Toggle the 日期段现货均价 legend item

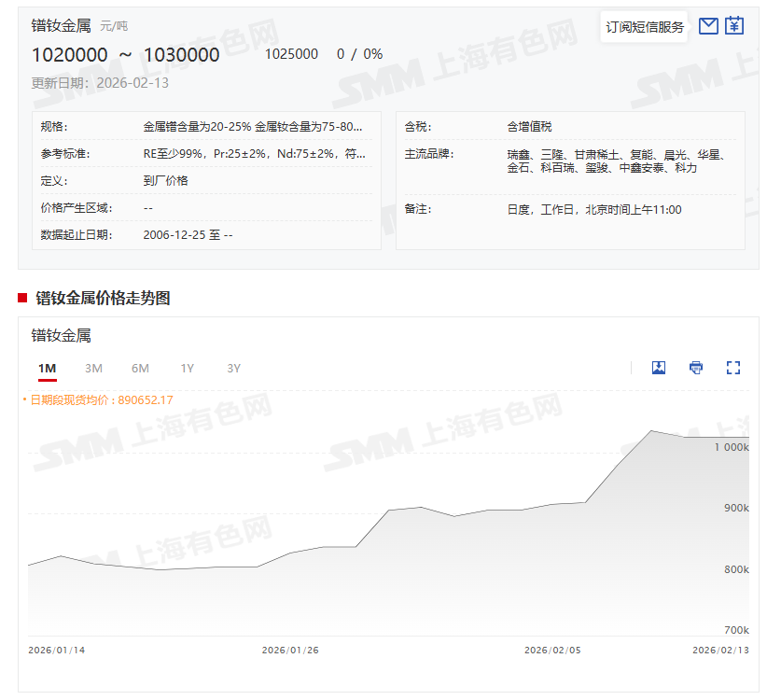click(x=101, y=400)
